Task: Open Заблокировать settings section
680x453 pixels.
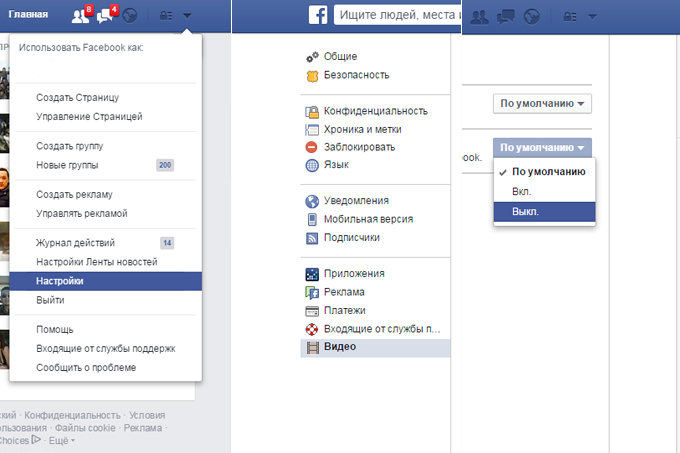Action: pos(359,147)
